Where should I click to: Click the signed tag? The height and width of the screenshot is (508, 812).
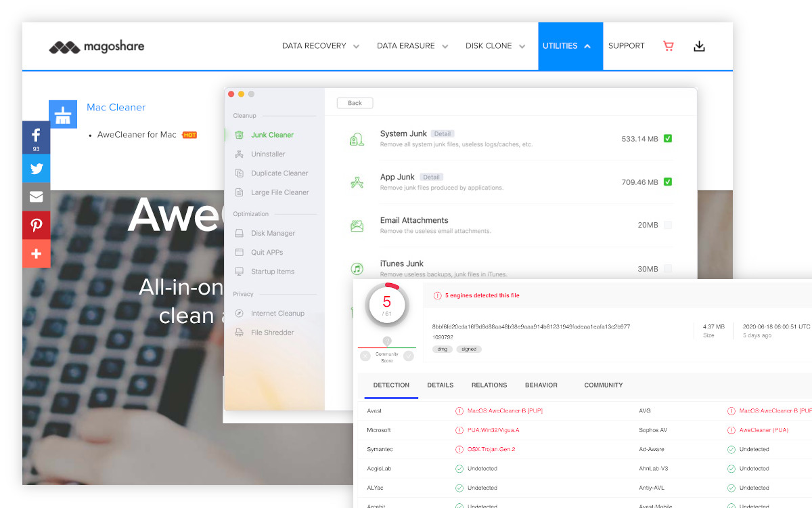pyautogui.click(x=469, y=350)
